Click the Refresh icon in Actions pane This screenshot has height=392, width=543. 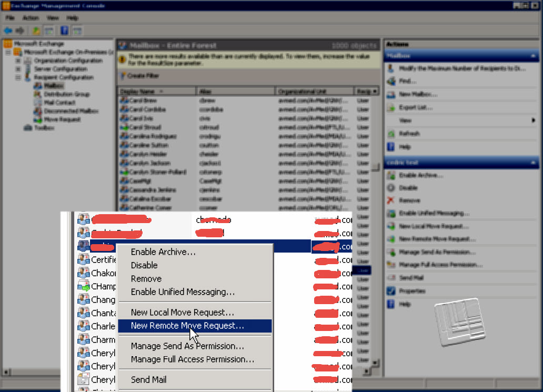point(391,134)
